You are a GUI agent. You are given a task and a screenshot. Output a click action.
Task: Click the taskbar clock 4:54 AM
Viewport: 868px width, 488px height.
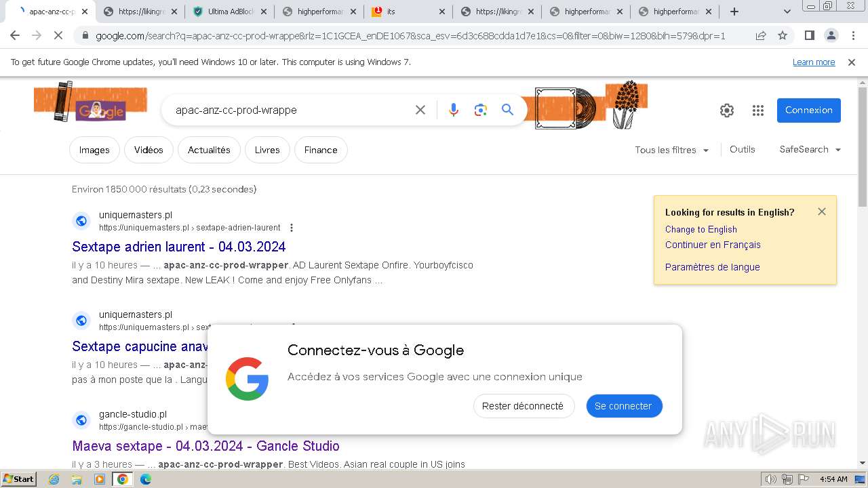coord(833,479)
